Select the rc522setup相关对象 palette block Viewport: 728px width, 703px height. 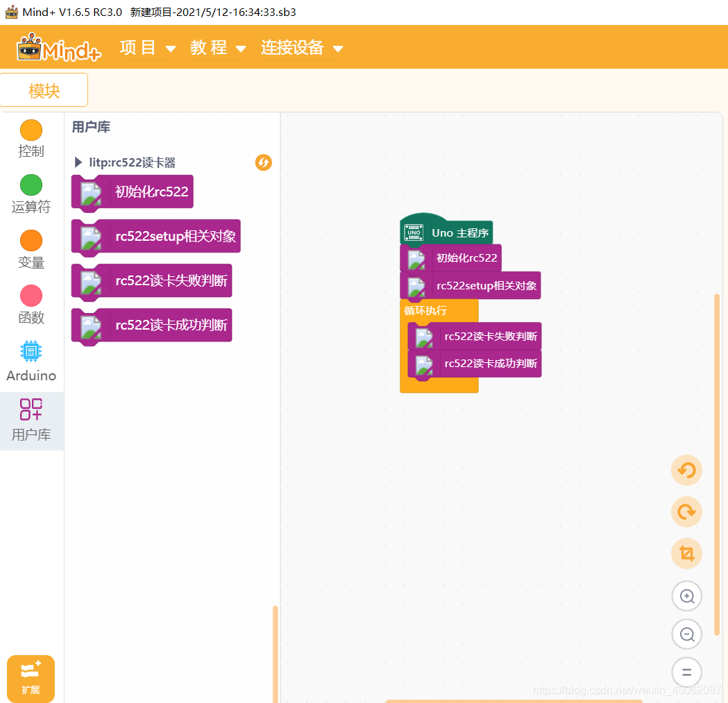pyautogui.click(x=156, y=237)
